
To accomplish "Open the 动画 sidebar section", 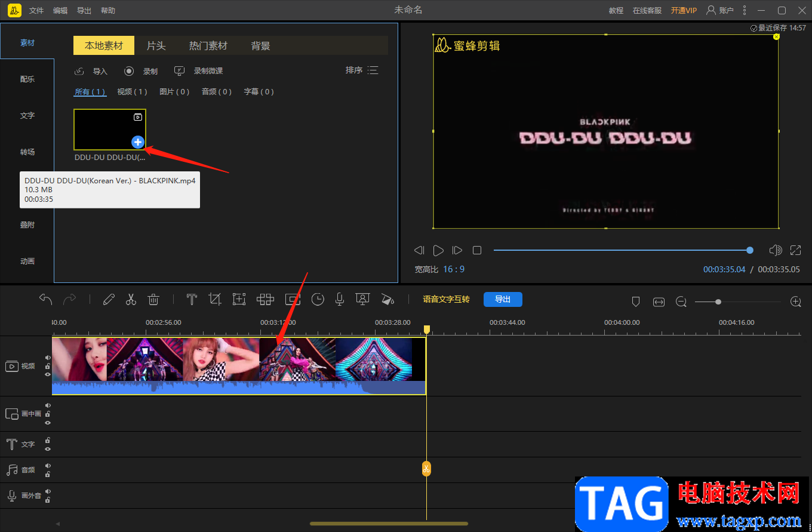I will click(27, 261).
